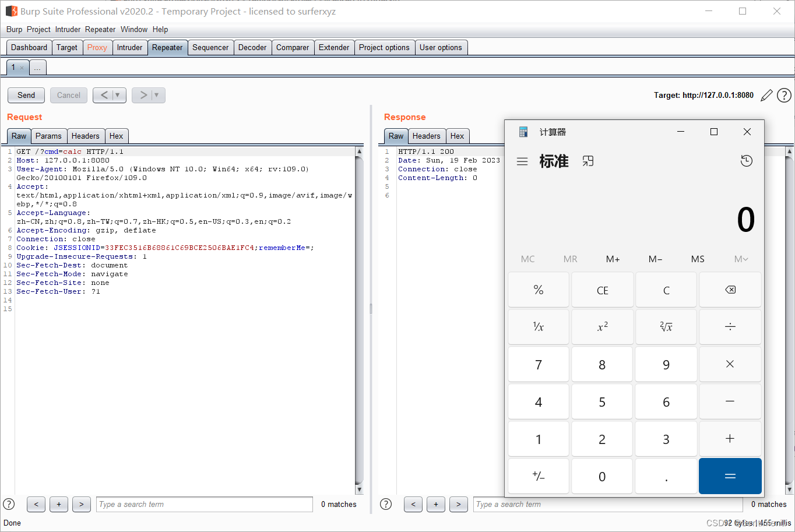This screenshot has height=532, width=795.
Task: Click calculator C clear button
Action: point(666,290)
